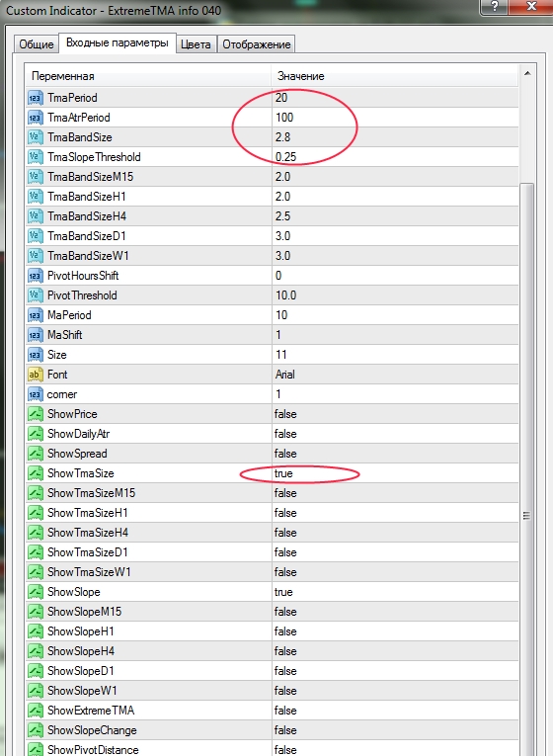Image resolution: width=553 pixels, height=756 pixels.
Task: Open the Отображение tab
Action: [x=257, y=44]
